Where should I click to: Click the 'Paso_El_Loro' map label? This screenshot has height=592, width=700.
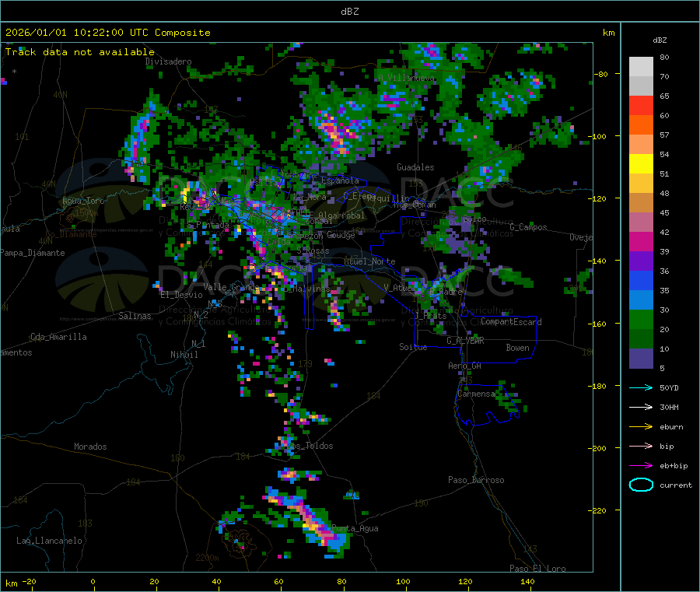click(537, 569)
